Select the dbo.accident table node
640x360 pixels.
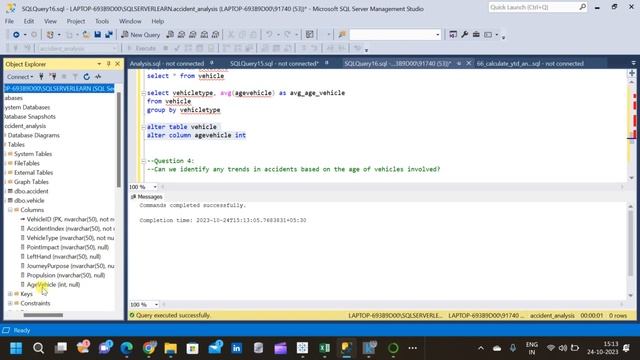(x=31, y=191)
